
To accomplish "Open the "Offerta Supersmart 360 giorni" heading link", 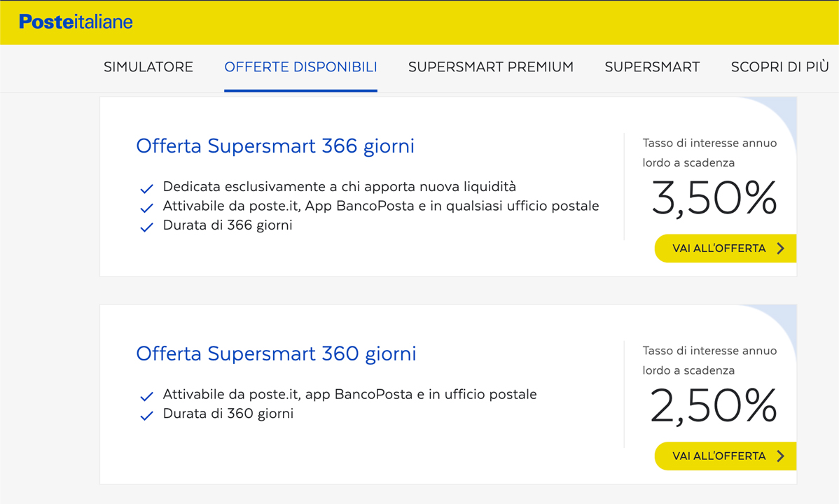I will [276, 353].
